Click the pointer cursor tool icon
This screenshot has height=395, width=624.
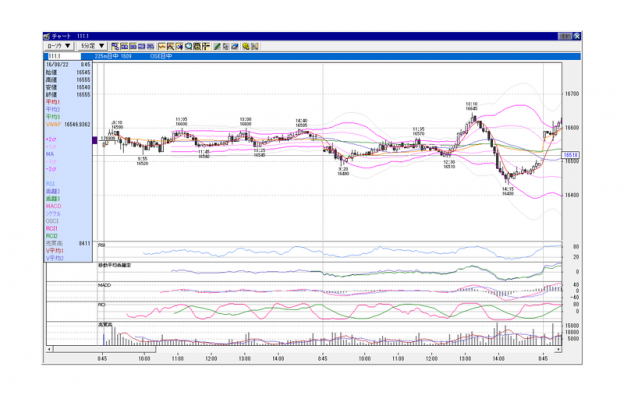tap(226, 47)
